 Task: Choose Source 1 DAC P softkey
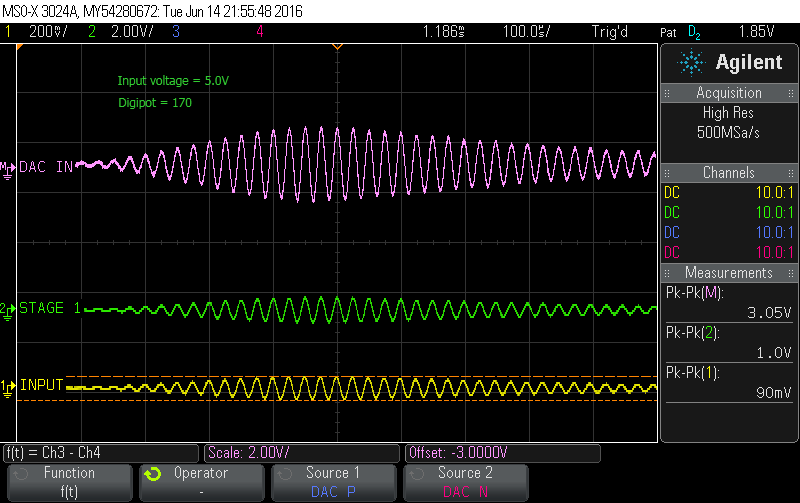tap(333, 482)
